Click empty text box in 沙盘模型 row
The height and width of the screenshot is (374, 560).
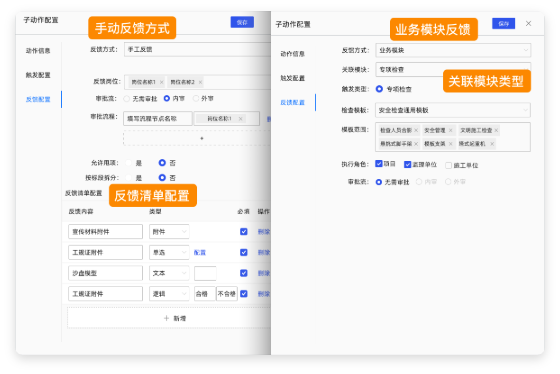pyautogui.click(x=205, y=273)
